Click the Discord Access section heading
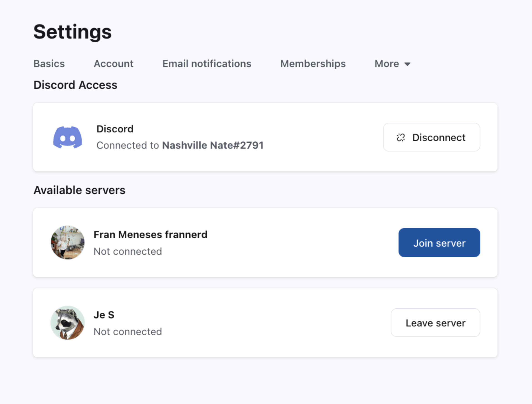The height and width of the screenshot is (404, 532). (75, 85)
